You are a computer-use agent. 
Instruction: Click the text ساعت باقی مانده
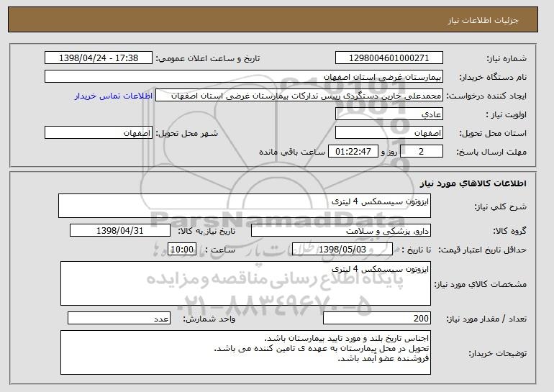pos(292,152)
